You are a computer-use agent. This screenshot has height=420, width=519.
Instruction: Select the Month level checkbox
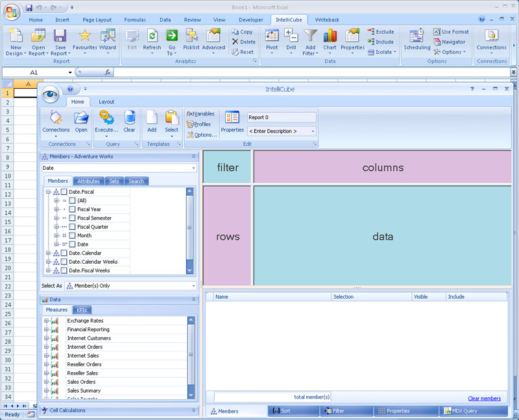coord(72,235)
